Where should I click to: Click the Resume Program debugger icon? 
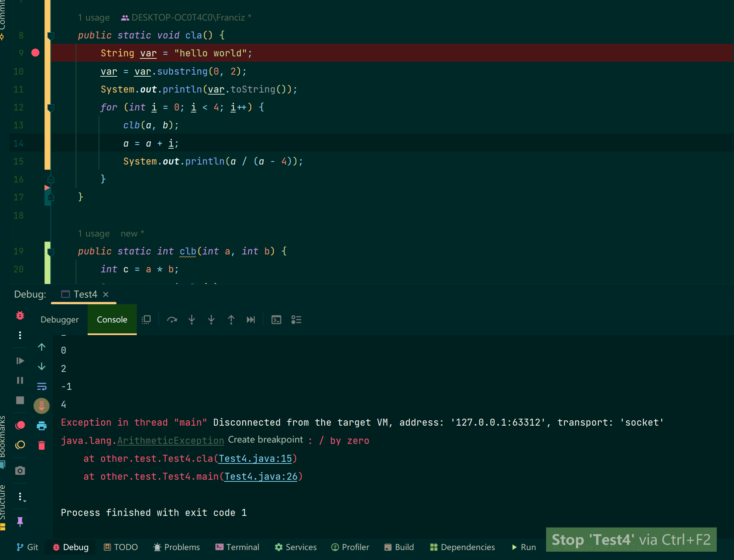pyautogui.click(x=21, y=360)
